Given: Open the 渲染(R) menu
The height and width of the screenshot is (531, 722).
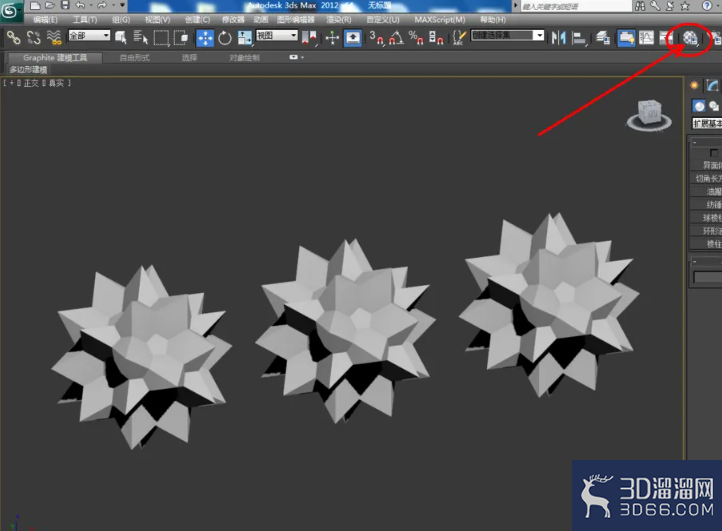Looking at the screenshot, I should [338, 20].
